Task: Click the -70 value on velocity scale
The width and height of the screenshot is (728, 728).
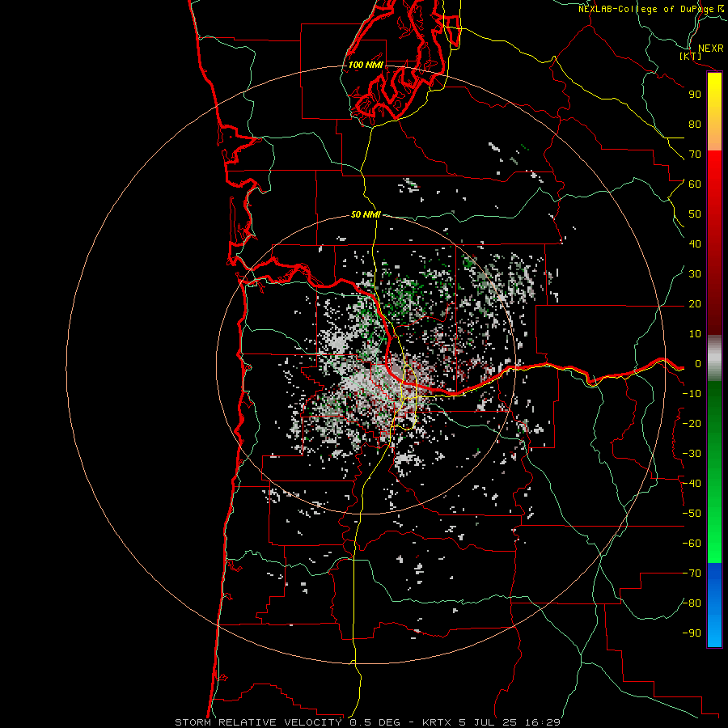Action: 692,574
